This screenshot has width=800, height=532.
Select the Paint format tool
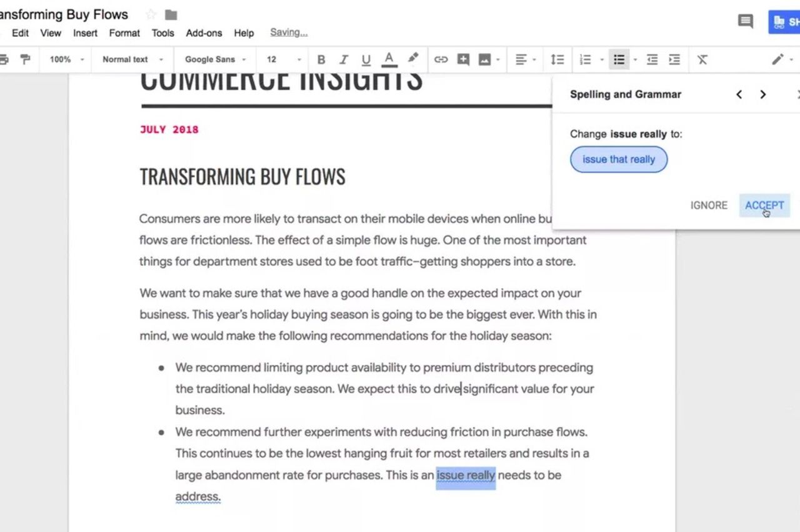tap(25, 59)
